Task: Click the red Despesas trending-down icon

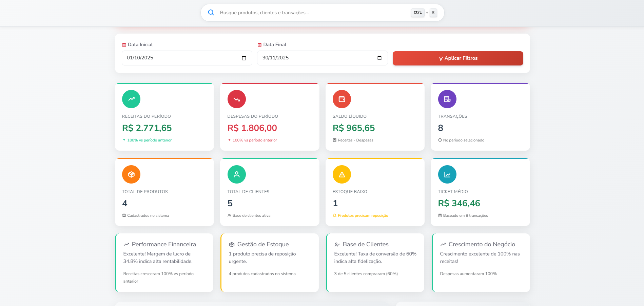Action: tap(237, 99)
